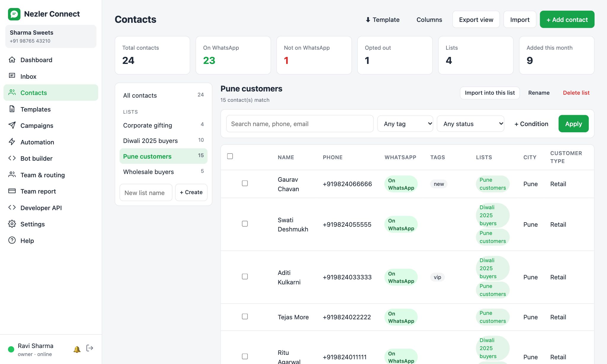This screenshot has height=364, width=607.
Task: Select the Tejas More row checkbox
Action: coord(245,317)
